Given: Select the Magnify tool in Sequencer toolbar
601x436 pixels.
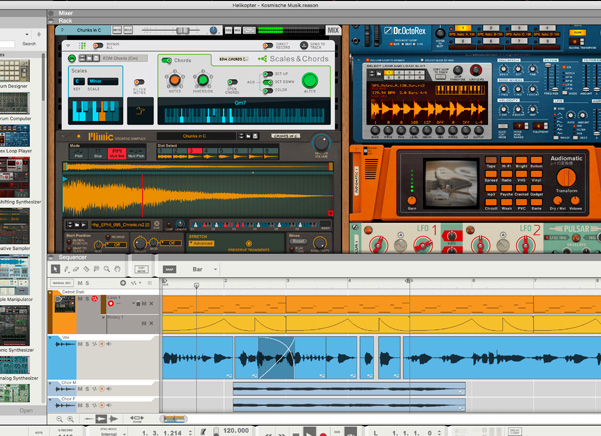Looking at the screenshot, I should click(107, 269).
